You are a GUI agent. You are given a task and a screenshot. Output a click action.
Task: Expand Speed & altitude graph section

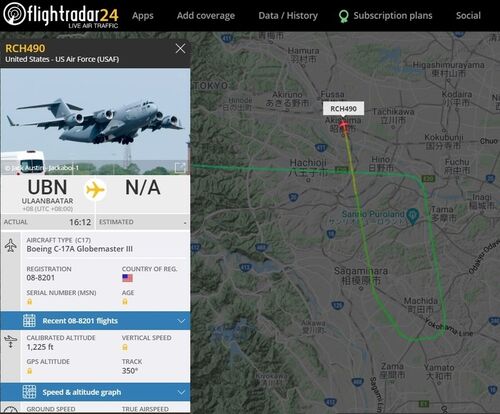click(95, 392)
